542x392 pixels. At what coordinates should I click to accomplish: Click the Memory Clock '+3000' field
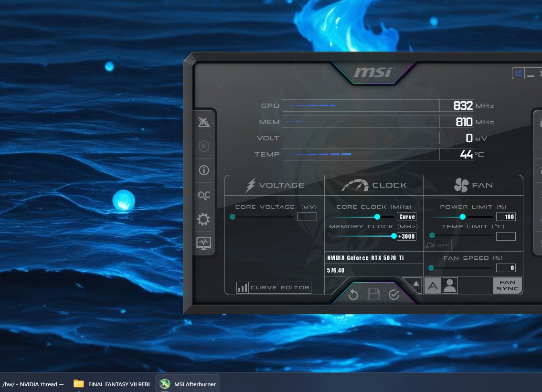tap(407, 236)
